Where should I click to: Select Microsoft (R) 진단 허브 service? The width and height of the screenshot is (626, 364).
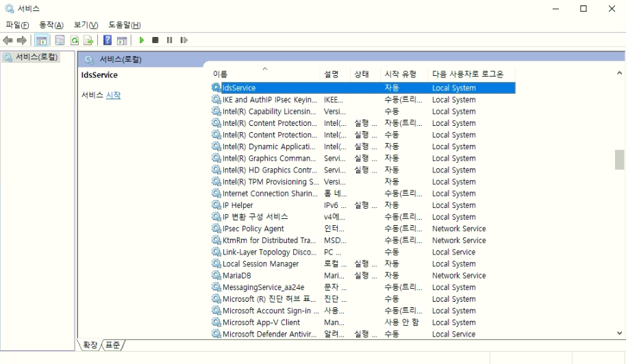tap(269, 299)
